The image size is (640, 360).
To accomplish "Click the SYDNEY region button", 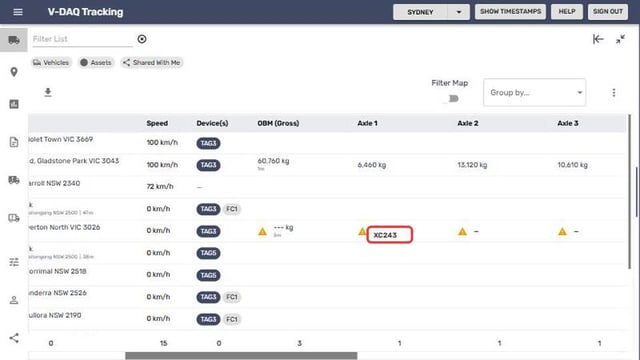I will pyautogui.click(x=420, y=12).
